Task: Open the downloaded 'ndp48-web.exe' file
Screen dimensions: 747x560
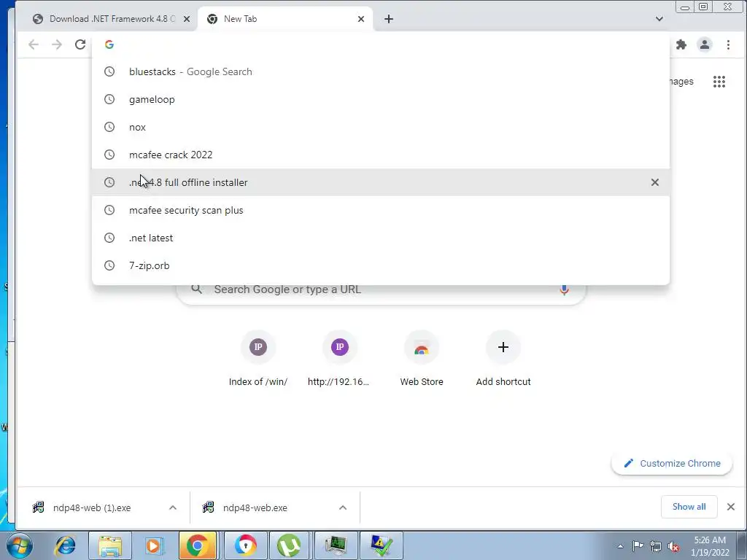Action: (x=254, y=507)
